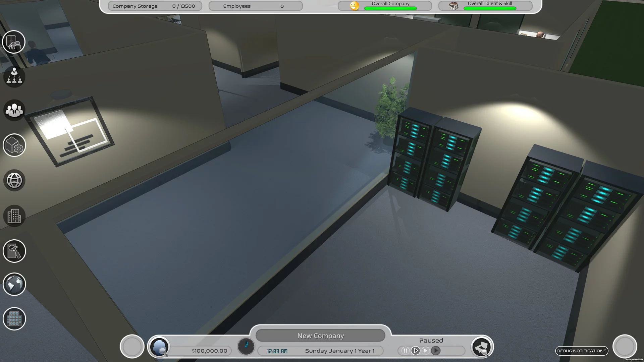Open Debug Notifications
The height and width of the screenshot is (362, 644).
pyautogui.click(x=582, y=351)
